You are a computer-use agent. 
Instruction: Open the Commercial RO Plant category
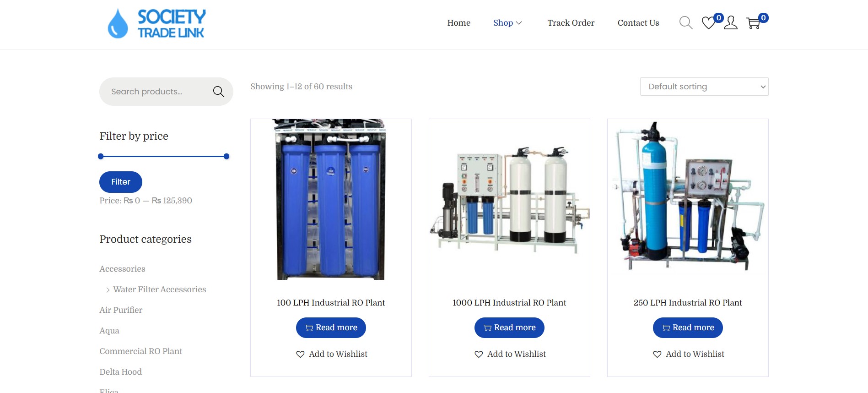point(141,351)
